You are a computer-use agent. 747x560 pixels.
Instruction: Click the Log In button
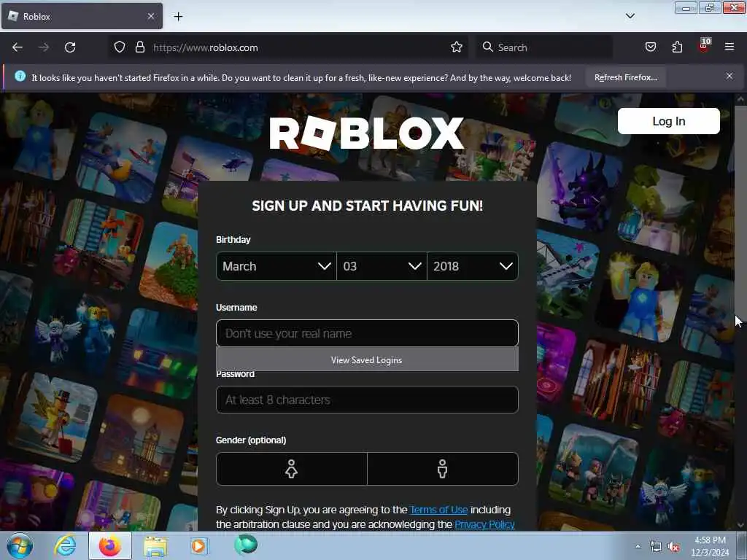pyautogui.click(x=668, y=121)
